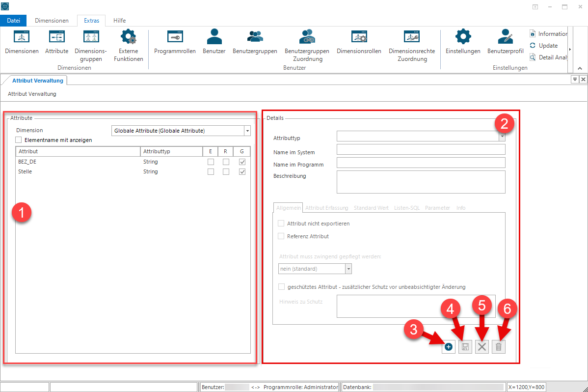Screen dimensions: 588x392
Task: Click the Information ribbon item
Action: tap(548, 34)
